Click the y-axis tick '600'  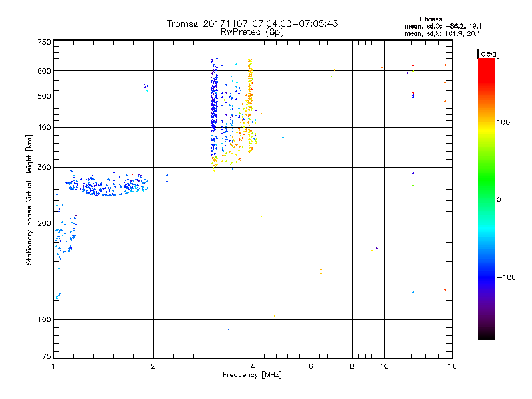point(44,71)
